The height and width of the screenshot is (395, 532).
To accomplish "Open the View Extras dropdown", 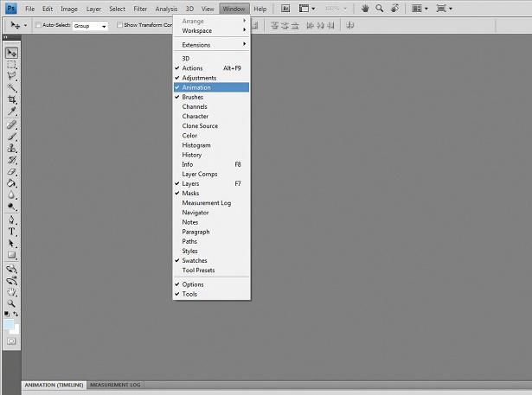I will coord(307,9).
